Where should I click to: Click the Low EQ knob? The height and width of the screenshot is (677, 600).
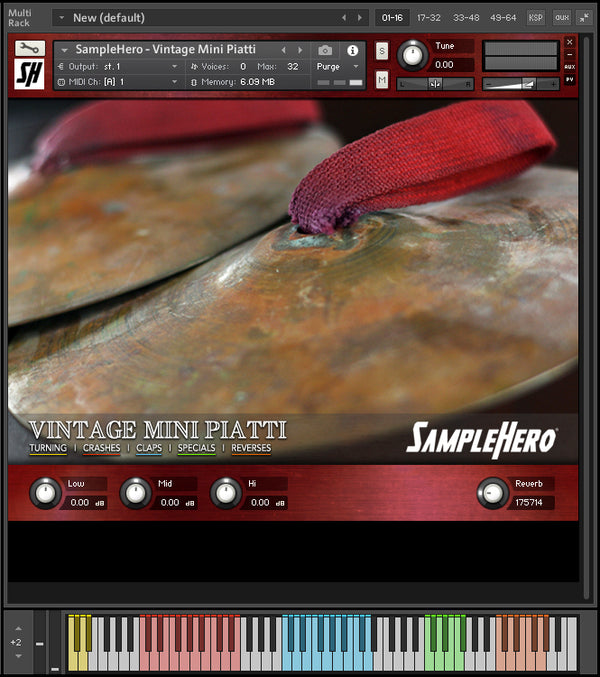[x=45, y=493]
